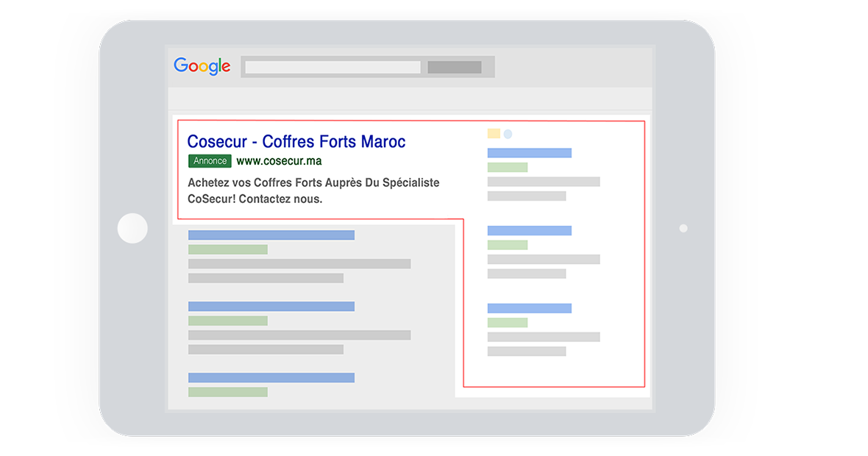868x456 pixels.
Task: Select the first blue title in right sidebar
Action: (530, 153)
